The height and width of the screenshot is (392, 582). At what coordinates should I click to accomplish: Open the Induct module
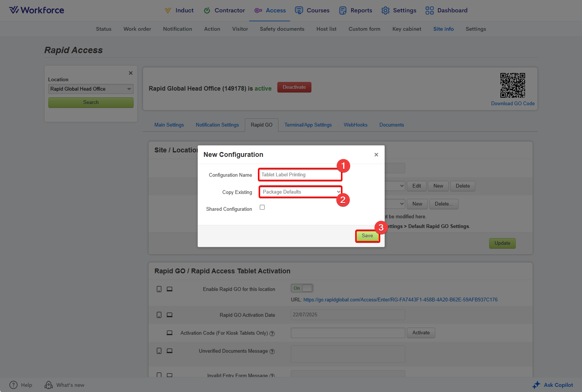(x=179, y=10)
